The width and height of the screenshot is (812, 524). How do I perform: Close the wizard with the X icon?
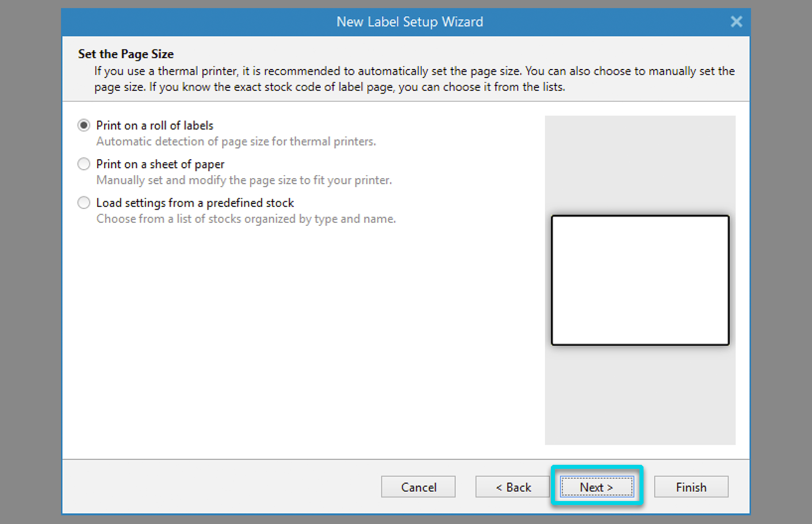[x=736, y=22]
